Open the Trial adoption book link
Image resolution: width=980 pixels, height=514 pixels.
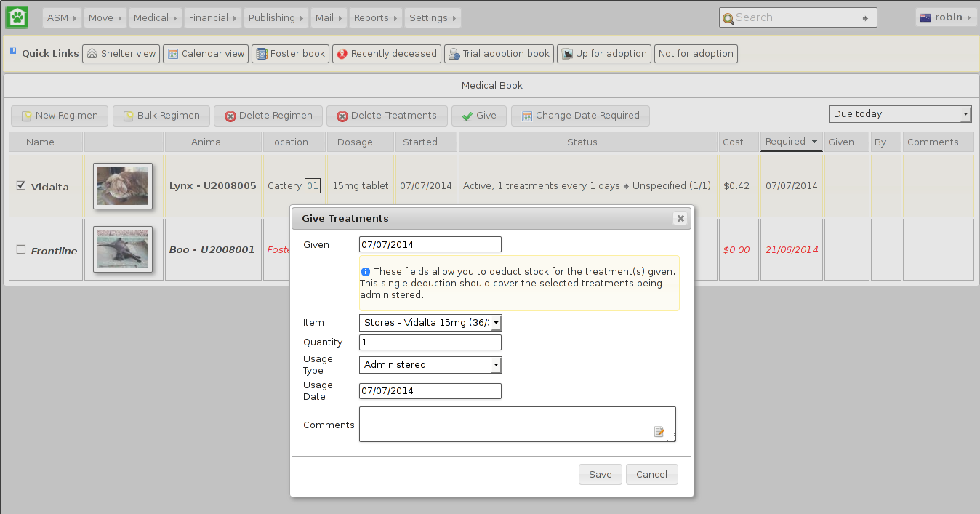tap(499, 54)
